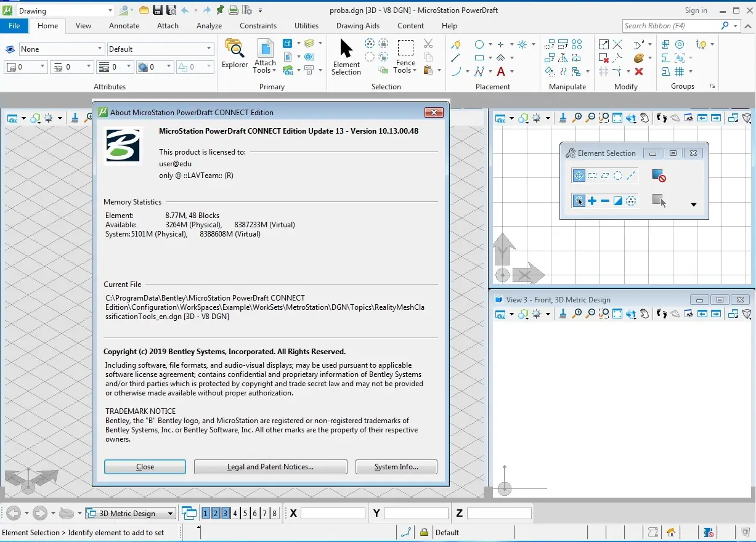This screenshot has height=542, width=756.
Task: Expand extended settings arrow in Element Selection window
Action: point(694,204)
